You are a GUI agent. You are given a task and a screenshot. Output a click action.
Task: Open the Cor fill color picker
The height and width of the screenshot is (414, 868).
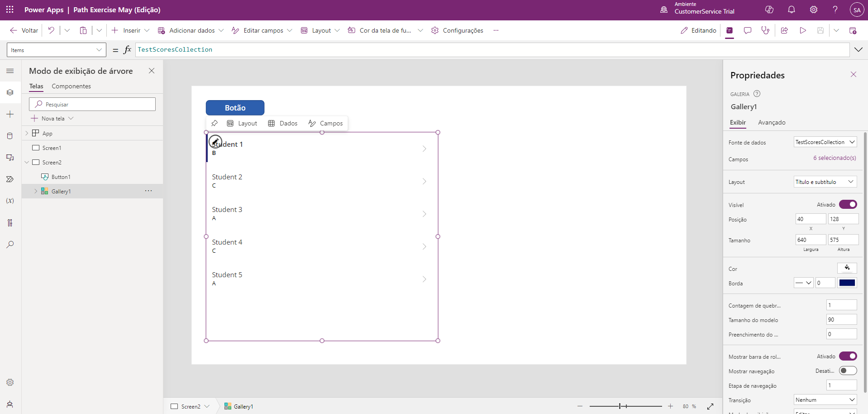[847, 268]
